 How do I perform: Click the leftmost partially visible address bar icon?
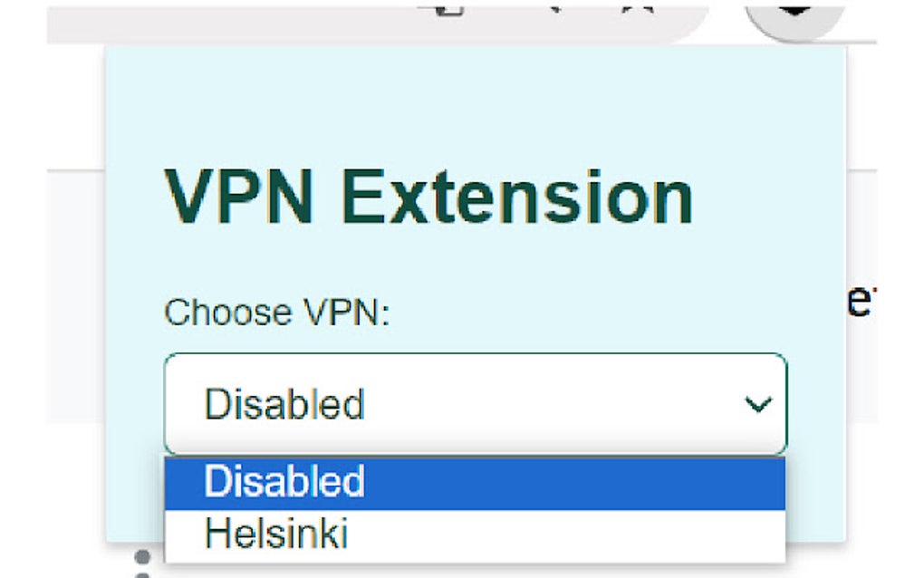pyautogui.click(x=452, y=9)
